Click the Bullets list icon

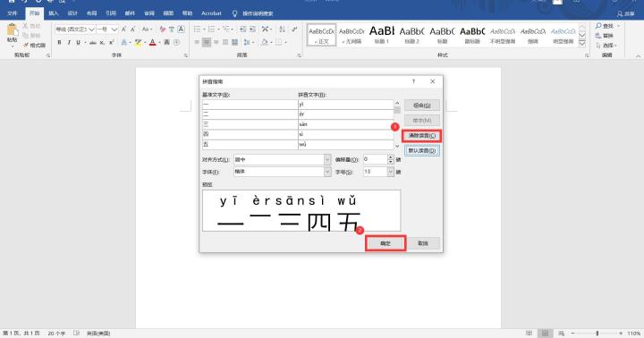(x=198, y=30)
